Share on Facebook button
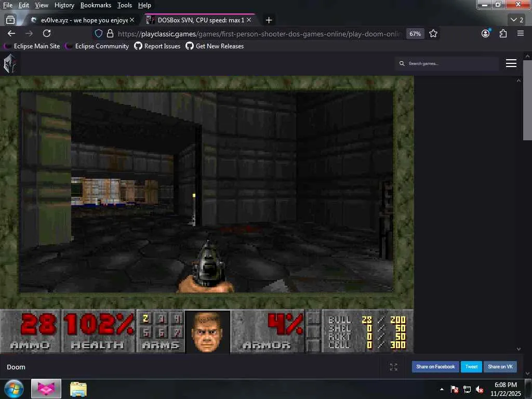Screen dimensions: 532x399 435,367
